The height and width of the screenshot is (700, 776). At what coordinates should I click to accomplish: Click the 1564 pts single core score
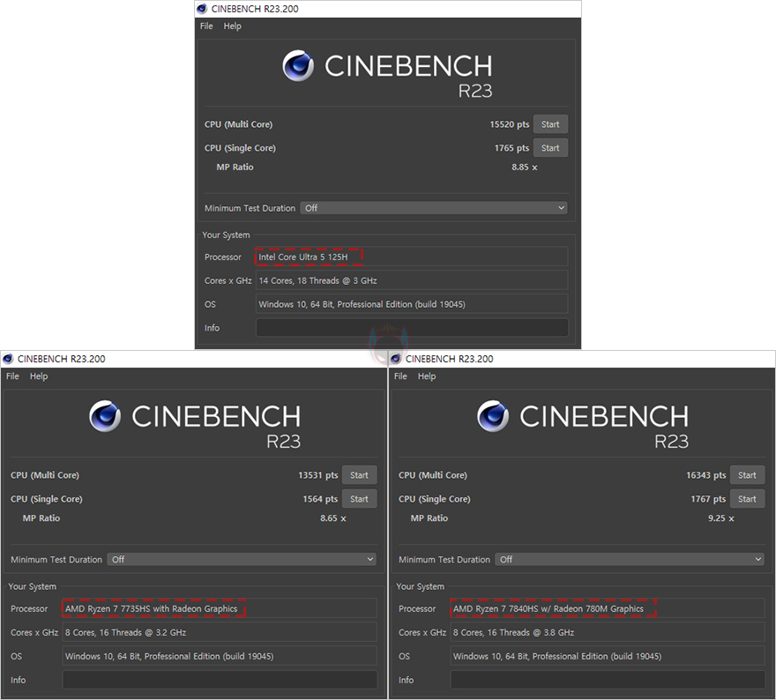point(320,499)
